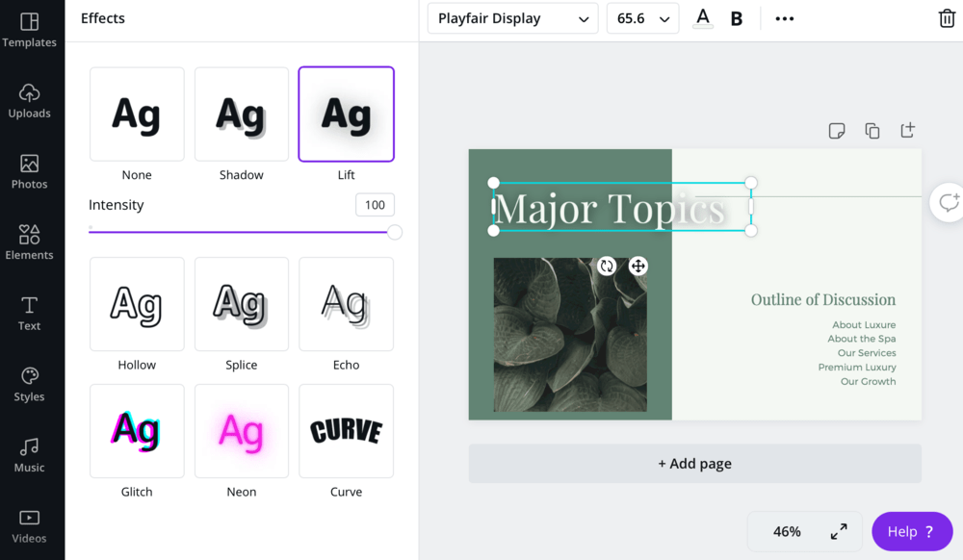This screenshot has width=963, height=560.
Task: Delete the selected text element
Action: 947,17
